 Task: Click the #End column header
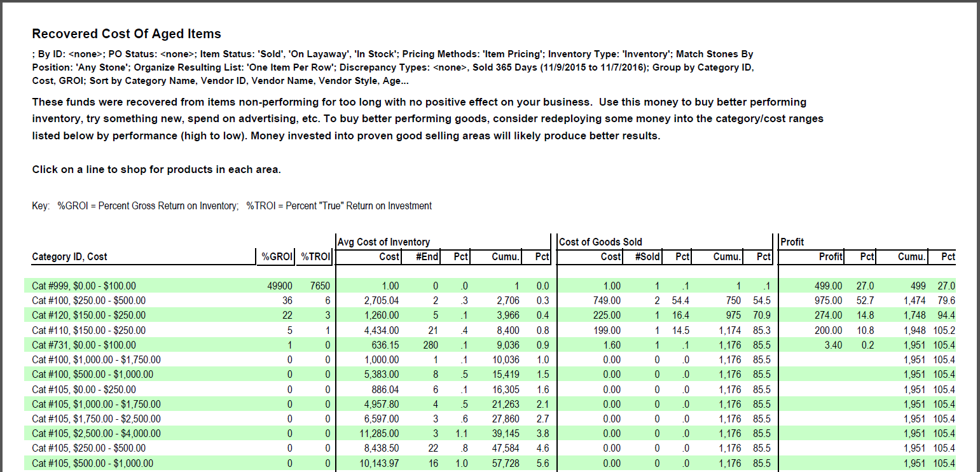click(x=424, y=257)
